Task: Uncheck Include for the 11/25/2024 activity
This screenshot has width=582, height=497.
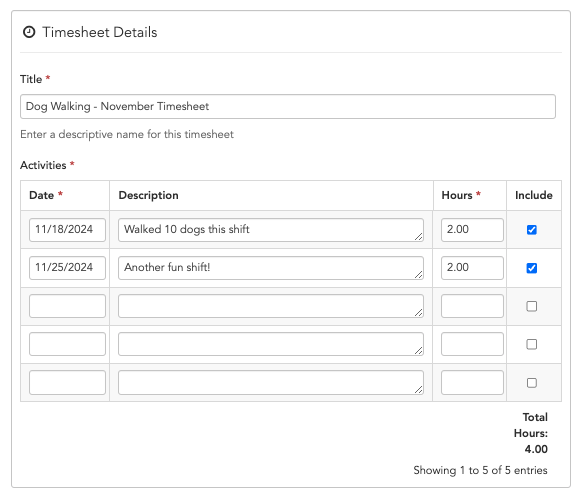Action: pyautogui.click(x=532, y=268)
